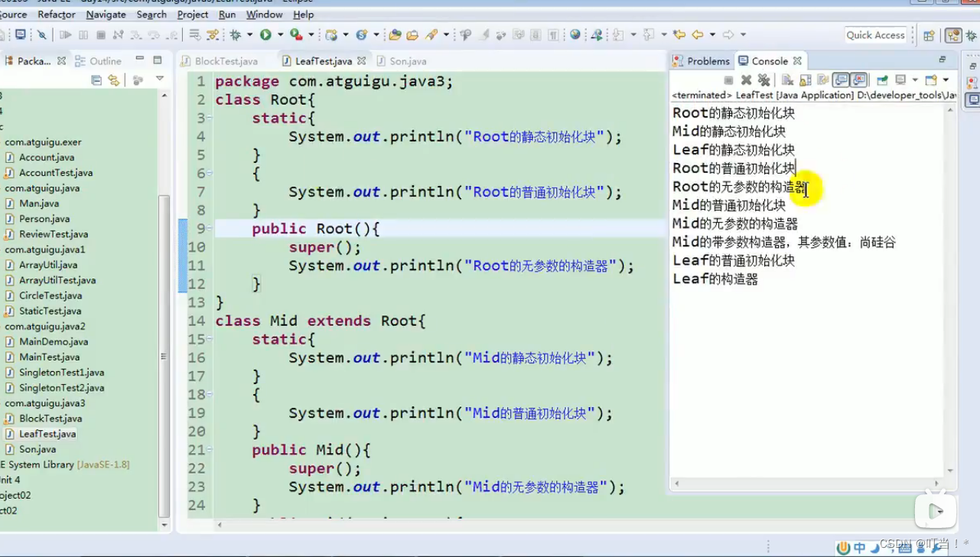980x557 pixels.
Task: Switch to the BlockTest.java editor tab
Action: click(x=220, y=61)
